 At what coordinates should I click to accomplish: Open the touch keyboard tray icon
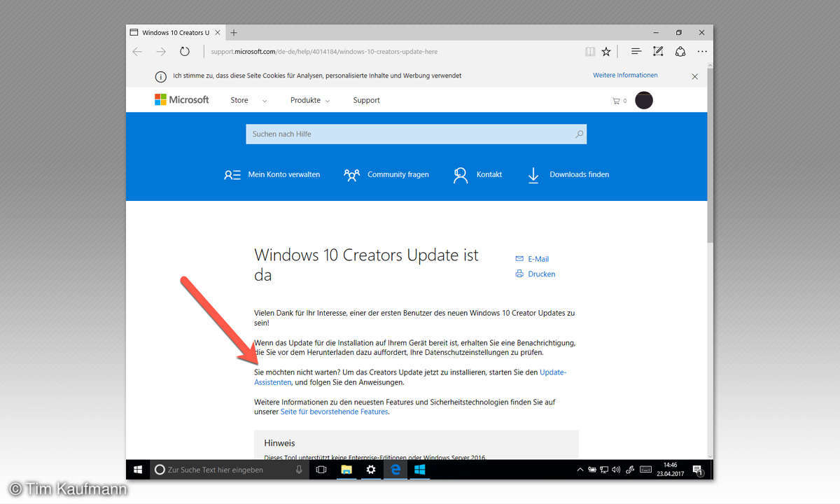[645, 470]
